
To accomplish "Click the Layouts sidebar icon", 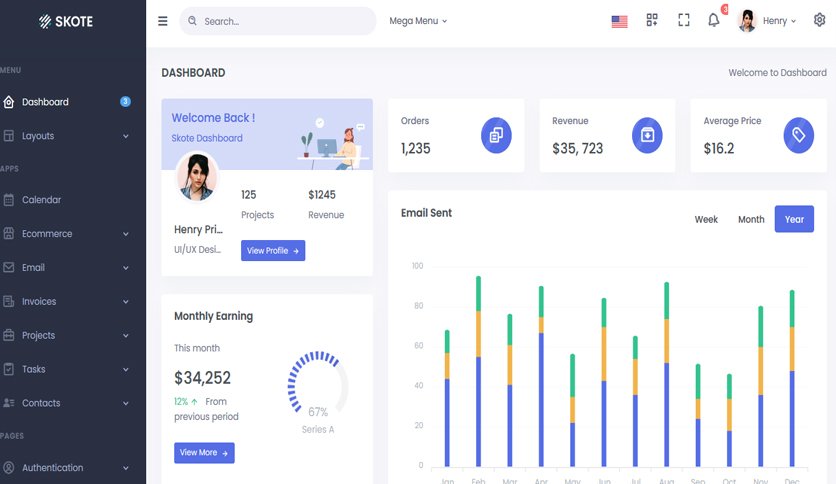I will 9,136.
